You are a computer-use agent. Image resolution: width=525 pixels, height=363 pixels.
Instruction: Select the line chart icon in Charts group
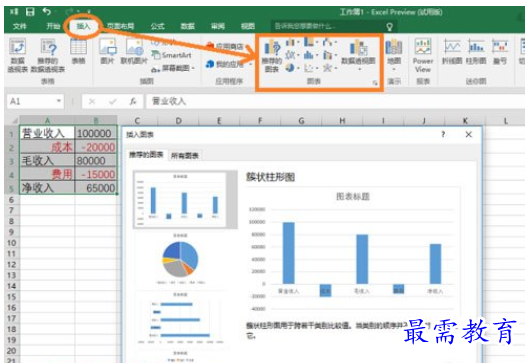[290, 55]
